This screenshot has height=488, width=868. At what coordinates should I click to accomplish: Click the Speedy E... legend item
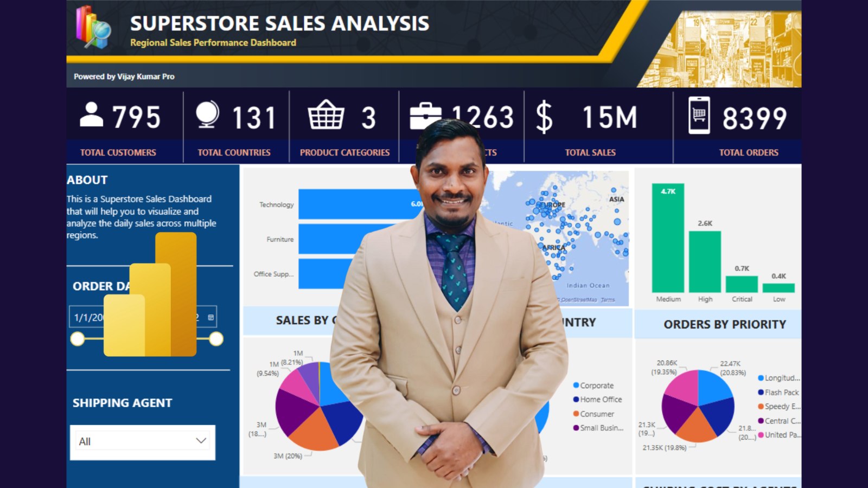coord(779,407)
